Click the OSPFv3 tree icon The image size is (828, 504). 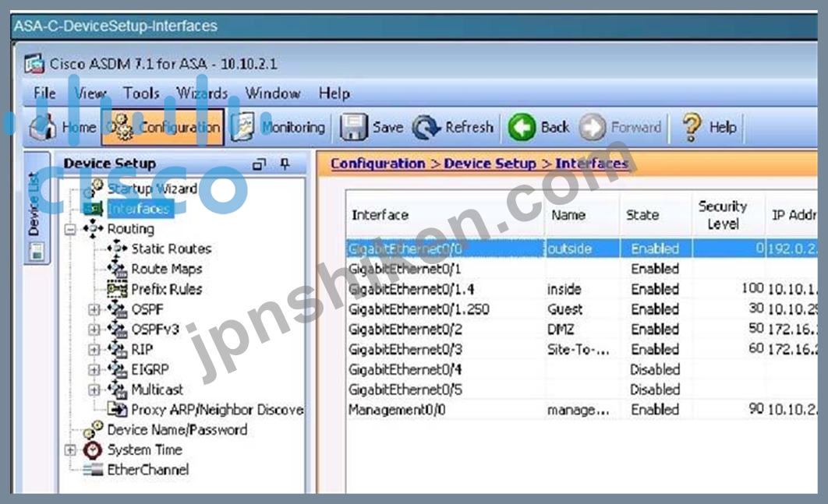(x=117, y=330)
